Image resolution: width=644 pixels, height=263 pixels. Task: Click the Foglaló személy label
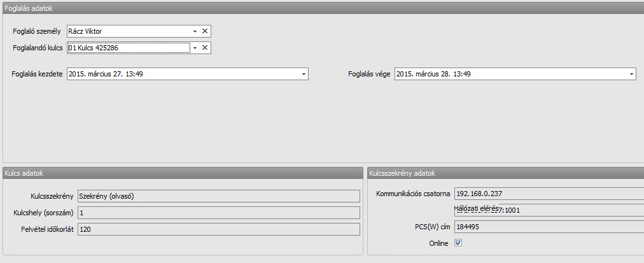click(37, 31)
